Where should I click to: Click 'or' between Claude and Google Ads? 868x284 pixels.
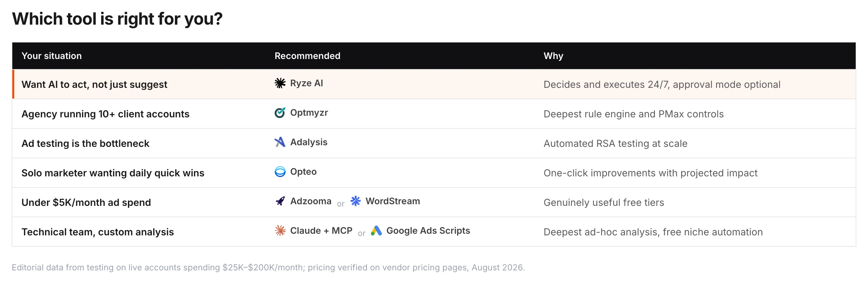361,233
